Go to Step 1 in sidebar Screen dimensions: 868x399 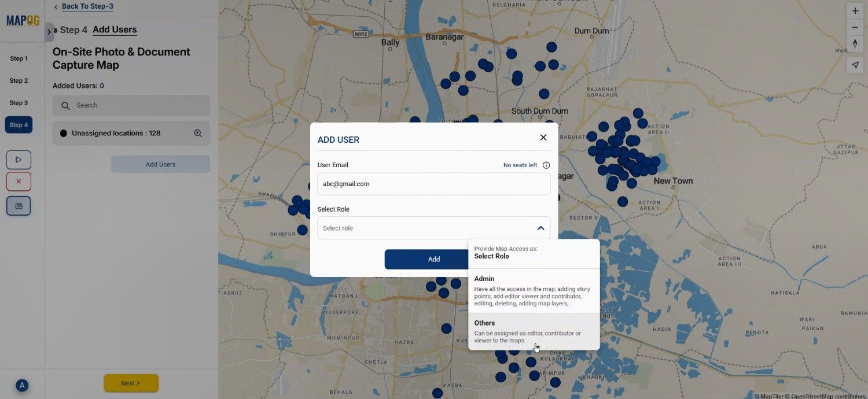pos(19,58)
